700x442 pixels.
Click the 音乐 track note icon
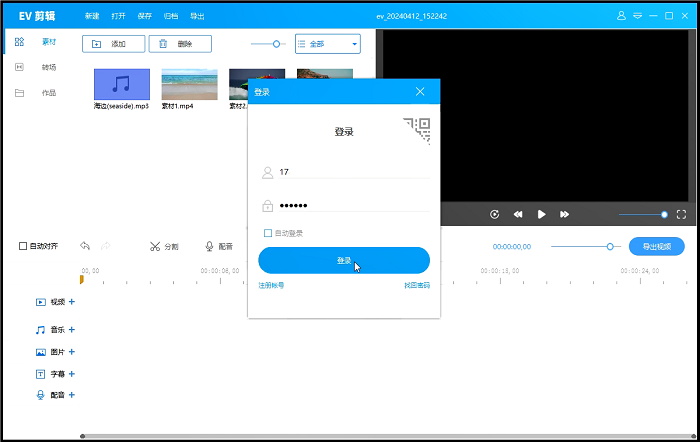click(40, 330)
